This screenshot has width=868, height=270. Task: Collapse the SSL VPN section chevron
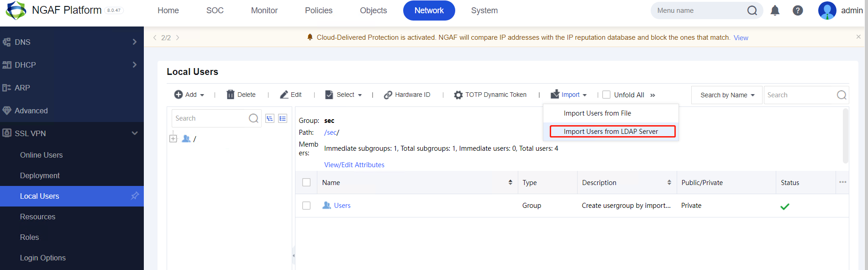(135, 133)
